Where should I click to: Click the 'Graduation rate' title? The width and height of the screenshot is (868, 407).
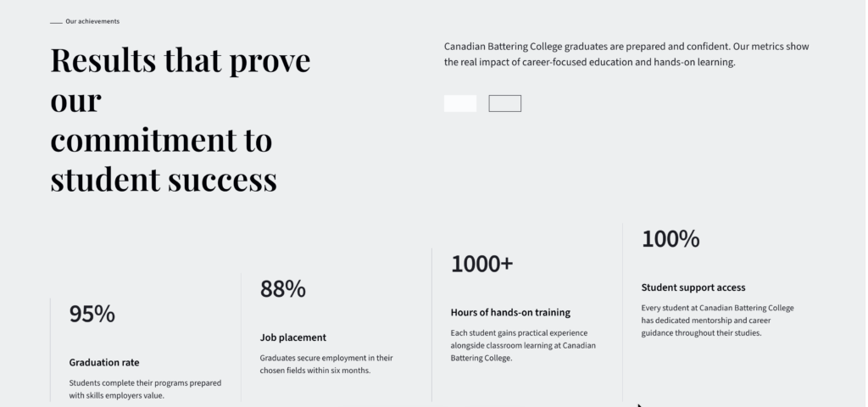point(104,362)
